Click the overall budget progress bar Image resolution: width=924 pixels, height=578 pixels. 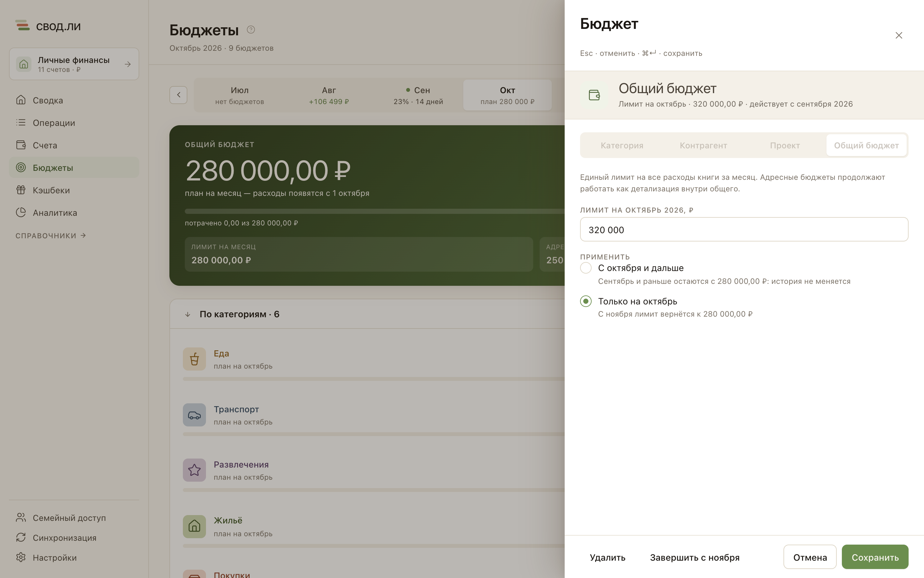[374, 211]
